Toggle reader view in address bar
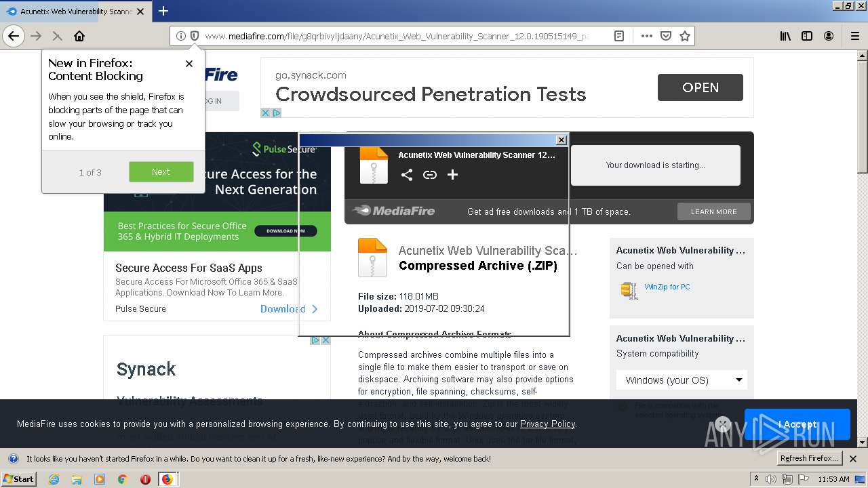The height and width of the screenshot is (488, 868). tap(619, 36)
